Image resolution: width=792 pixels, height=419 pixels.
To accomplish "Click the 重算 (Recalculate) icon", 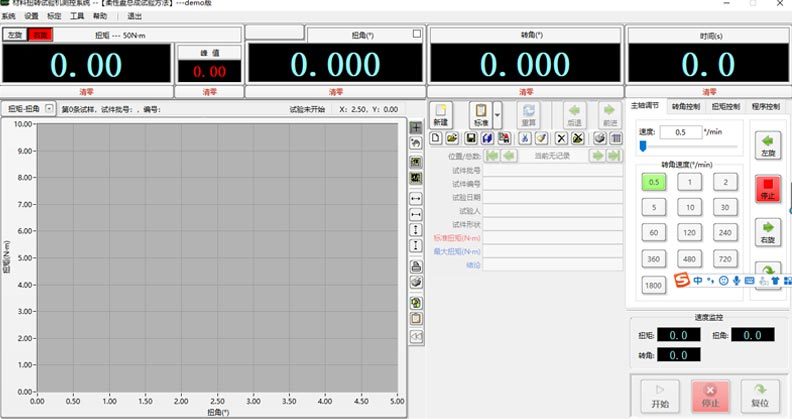I will [529, 114].
